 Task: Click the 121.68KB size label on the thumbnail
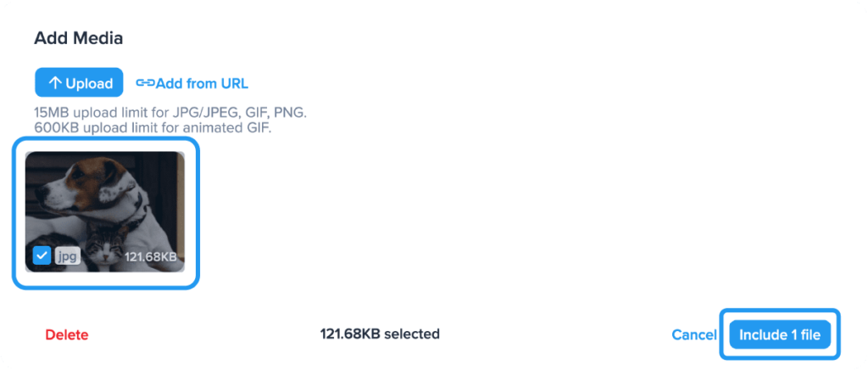click(150, 256)
